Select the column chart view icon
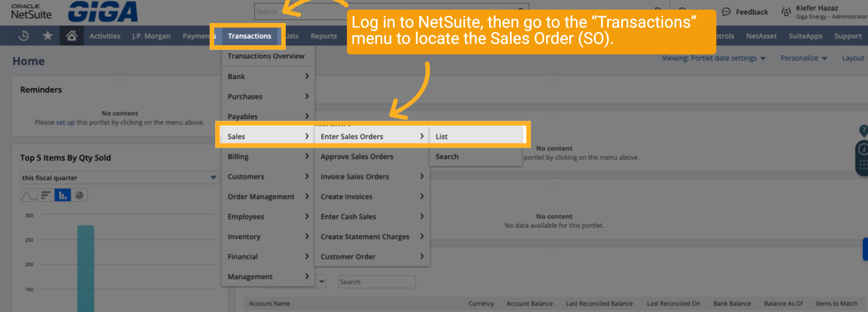The height and width of the screenshot is (312, 868). [x=63, y=195]
